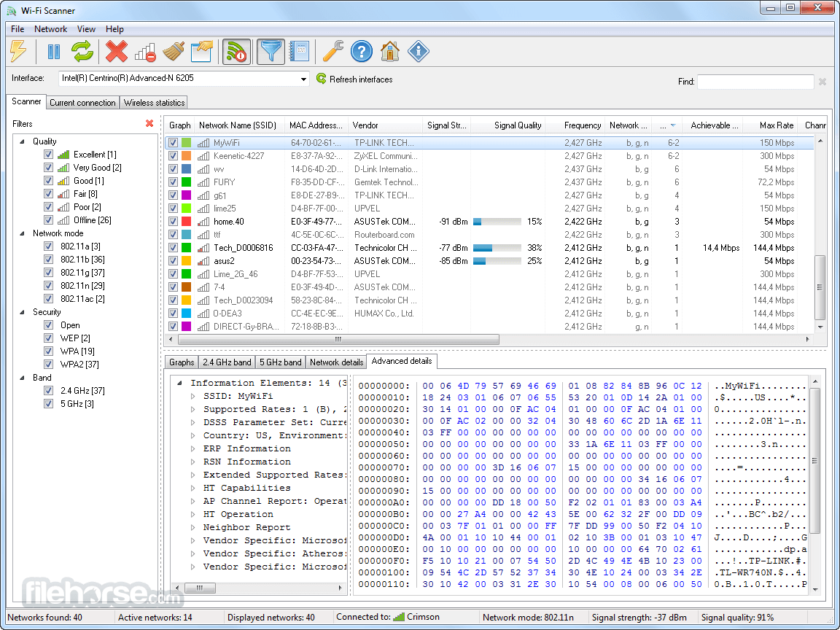
Task: Toggle the WPA2 security checkbox
Action: [48, 365]
